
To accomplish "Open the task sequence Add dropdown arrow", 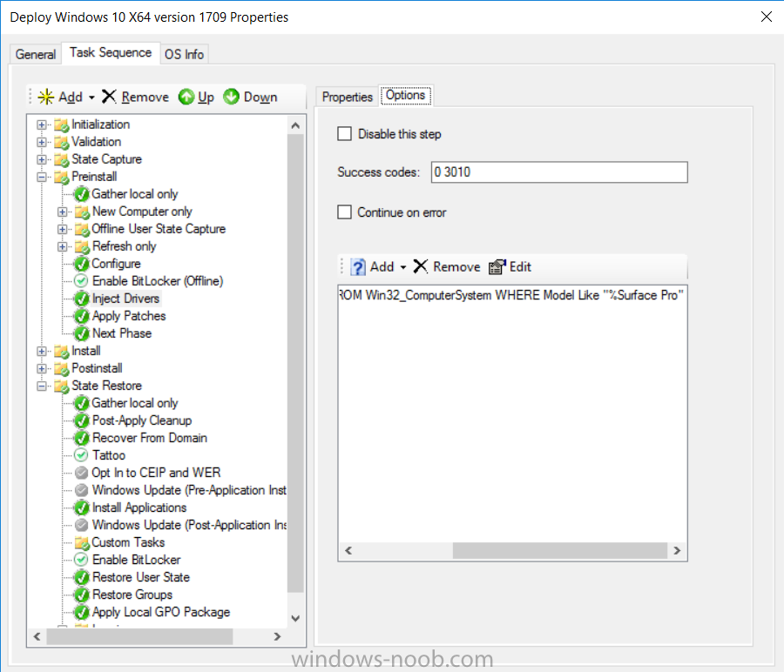I will tap(91, 97).
